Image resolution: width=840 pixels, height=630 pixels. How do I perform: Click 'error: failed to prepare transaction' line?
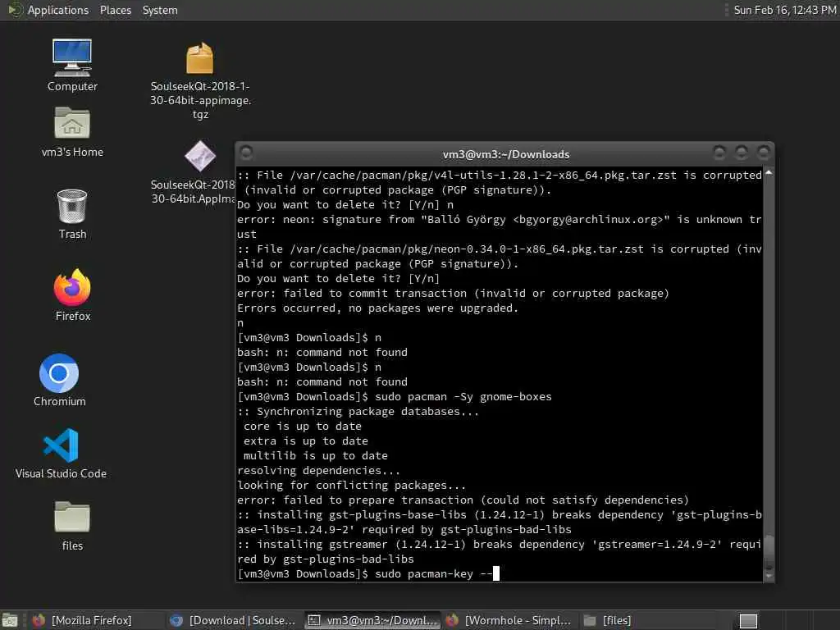coord(463,500)
